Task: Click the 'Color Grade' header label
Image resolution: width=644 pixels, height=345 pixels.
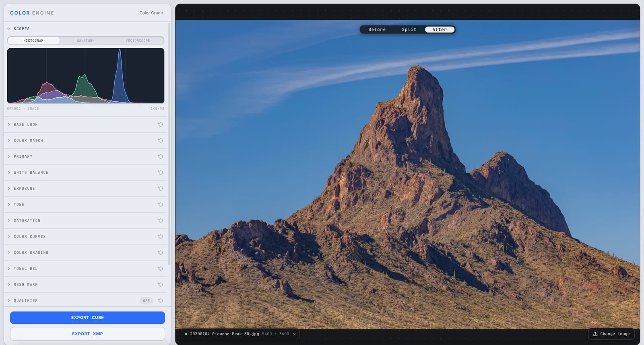Action: click(x=151, y=13)
